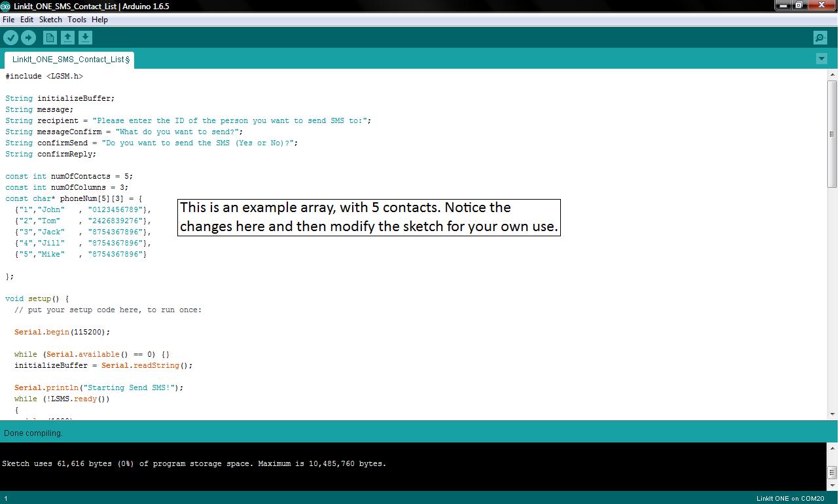The image size is (839, 504).
Task: Click the 'Done compiling.' status message
Action: [x=33, y=433]
